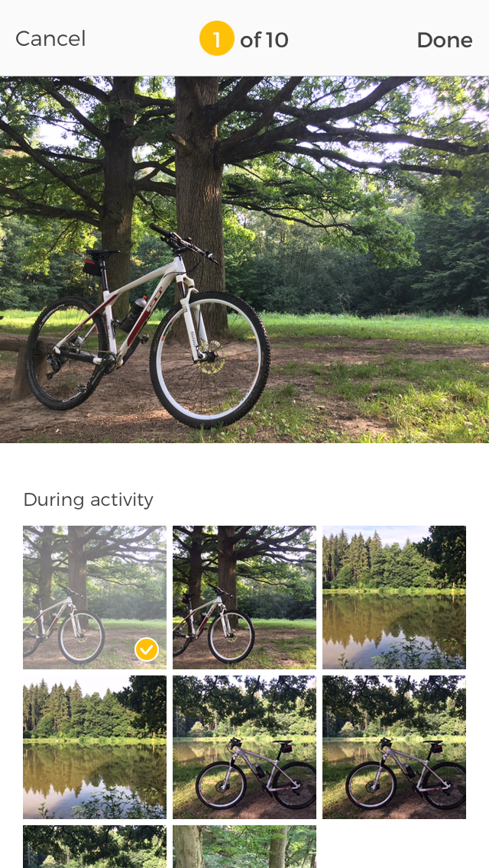Tap the white gap below the preview

pos(244,465)
